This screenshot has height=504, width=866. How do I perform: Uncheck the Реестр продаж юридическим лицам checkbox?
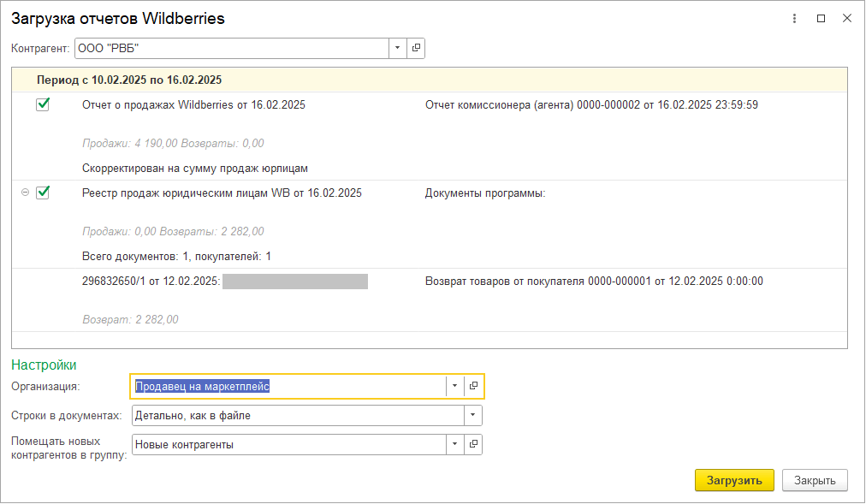pyautogui.click(x=43, y=193)
